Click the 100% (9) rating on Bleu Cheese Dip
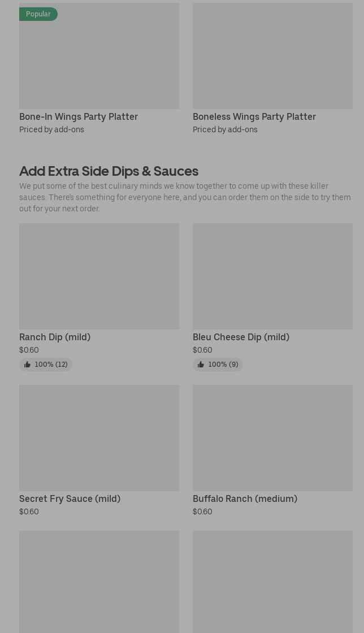 coord(223,365)
